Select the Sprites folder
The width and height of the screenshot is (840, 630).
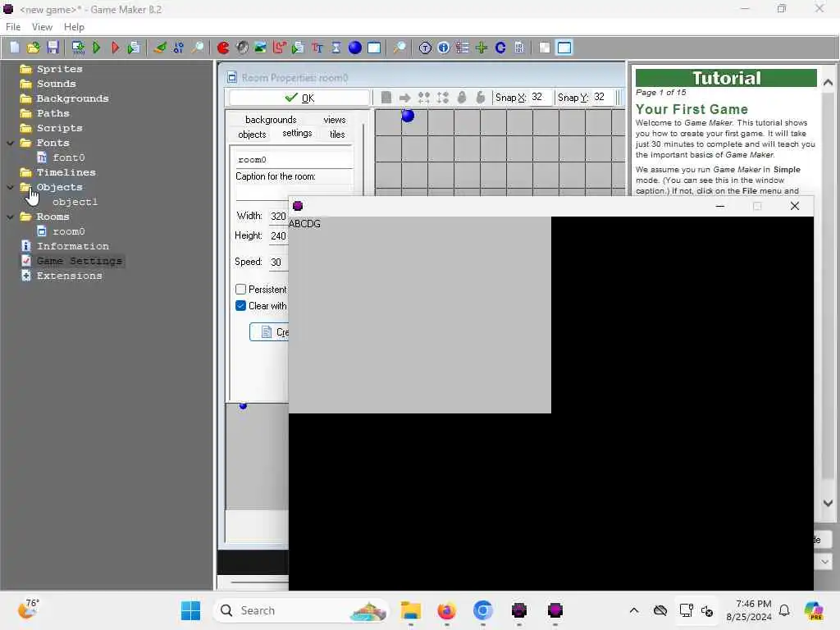59,69
